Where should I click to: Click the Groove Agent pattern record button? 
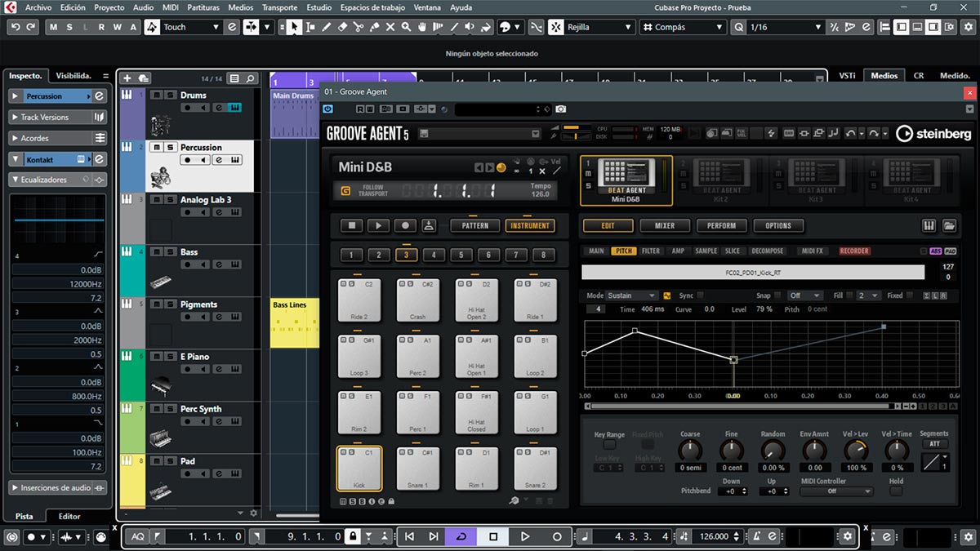tap(404, 225)
